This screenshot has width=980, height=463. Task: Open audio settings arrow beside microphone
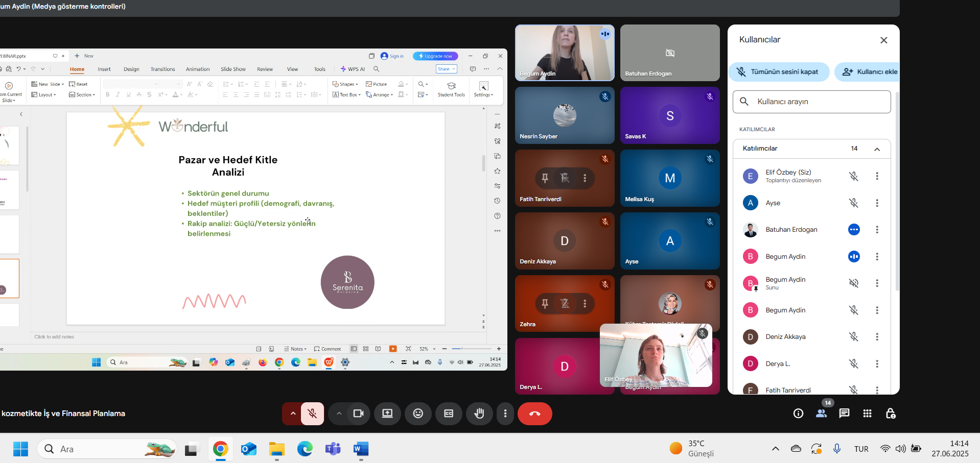click(293, 413)
